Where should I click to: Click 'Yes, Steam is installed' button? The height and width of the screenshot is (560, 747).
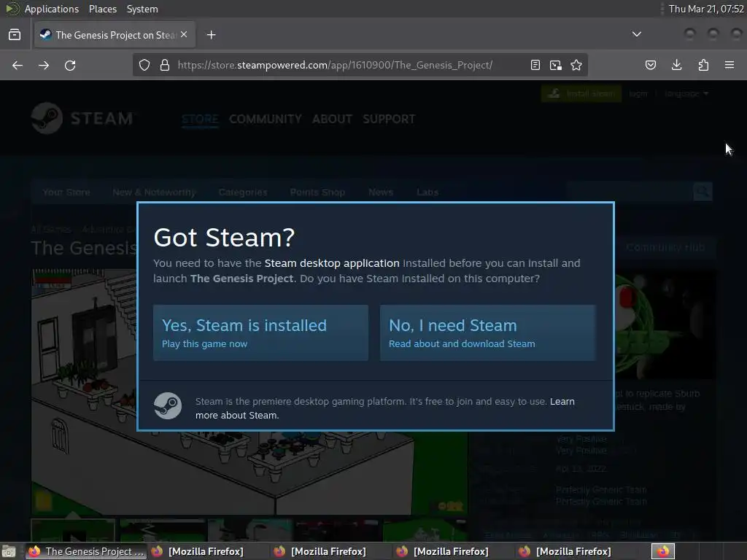point(260,332)
